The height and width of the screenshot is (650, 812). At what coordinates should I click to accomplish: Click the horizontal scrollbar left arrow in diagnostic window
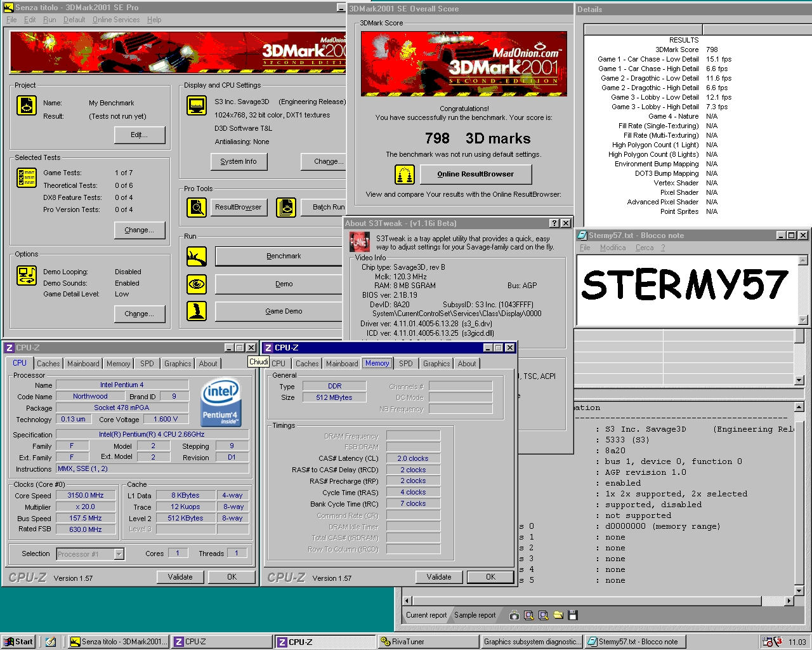[408, 600]
